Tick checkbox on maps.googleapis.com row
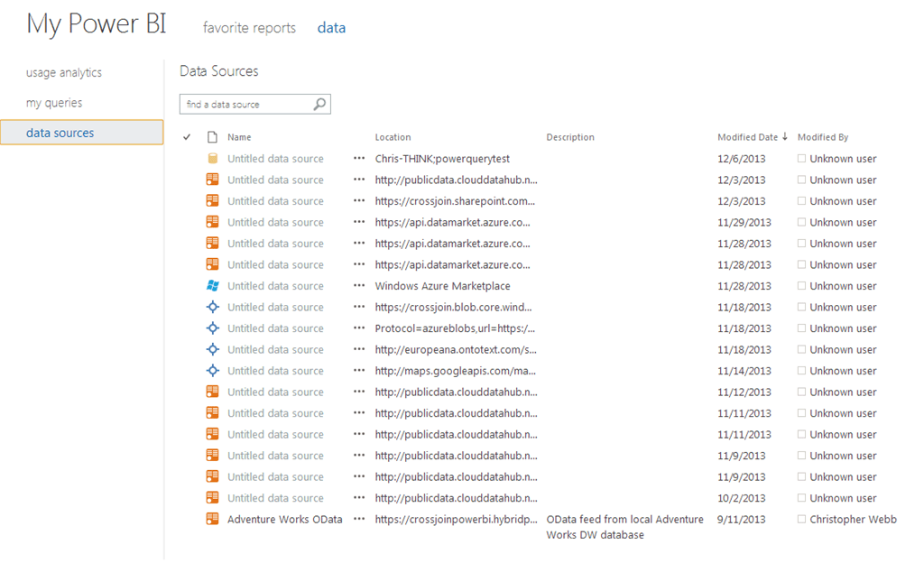This screenshot has width=924, height=563. coord(801,371)
